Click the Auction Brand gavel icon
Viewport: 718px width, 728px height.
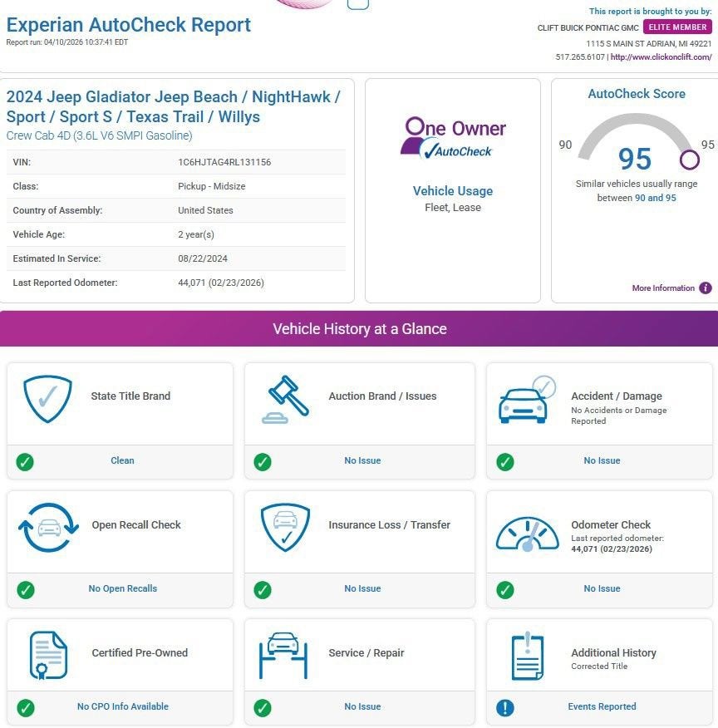pos(285,399)
